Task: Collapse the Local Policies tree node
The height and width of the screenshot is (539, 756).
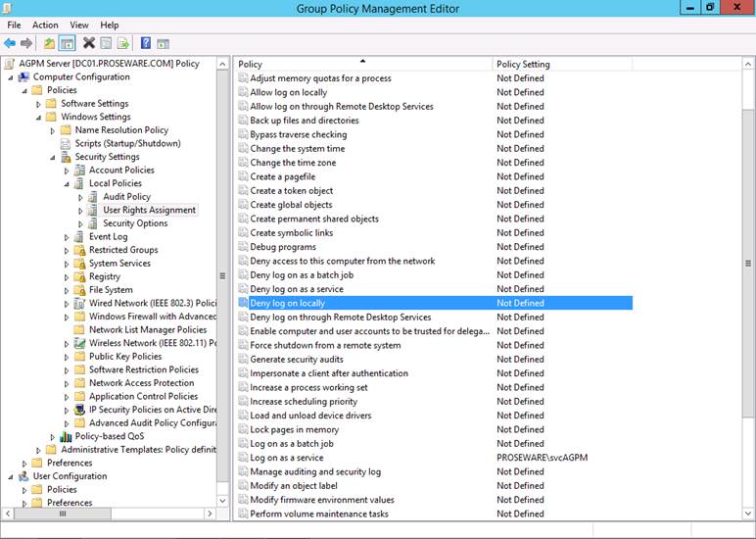Action: tap(68, 184)
